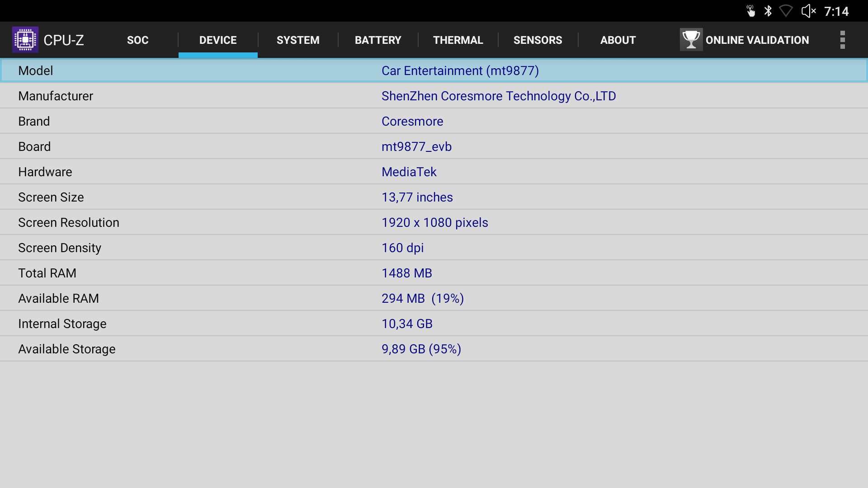Screen dimensions: 868x488
Task: Click the Screen Density label
Action: click(x=60, y=248)
